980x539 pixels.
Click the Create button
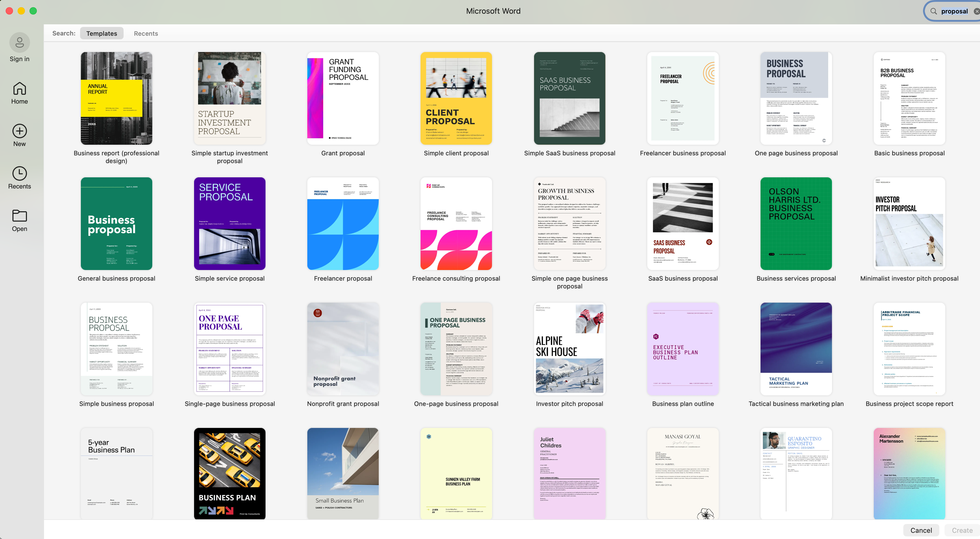962,530
